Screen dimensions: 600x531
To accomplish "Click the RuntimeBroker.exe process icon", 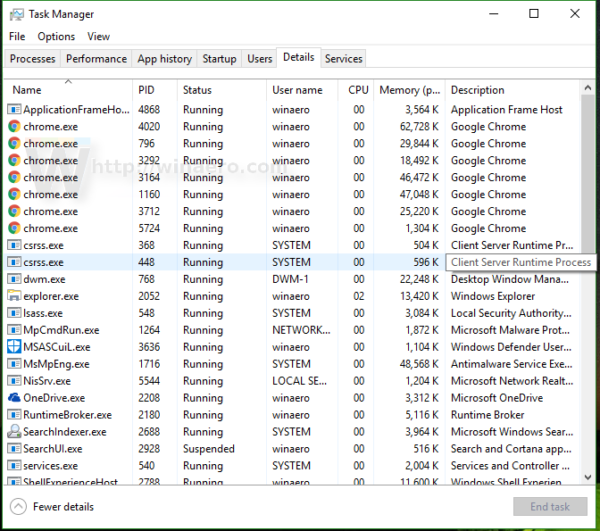I will coord(14,415).
